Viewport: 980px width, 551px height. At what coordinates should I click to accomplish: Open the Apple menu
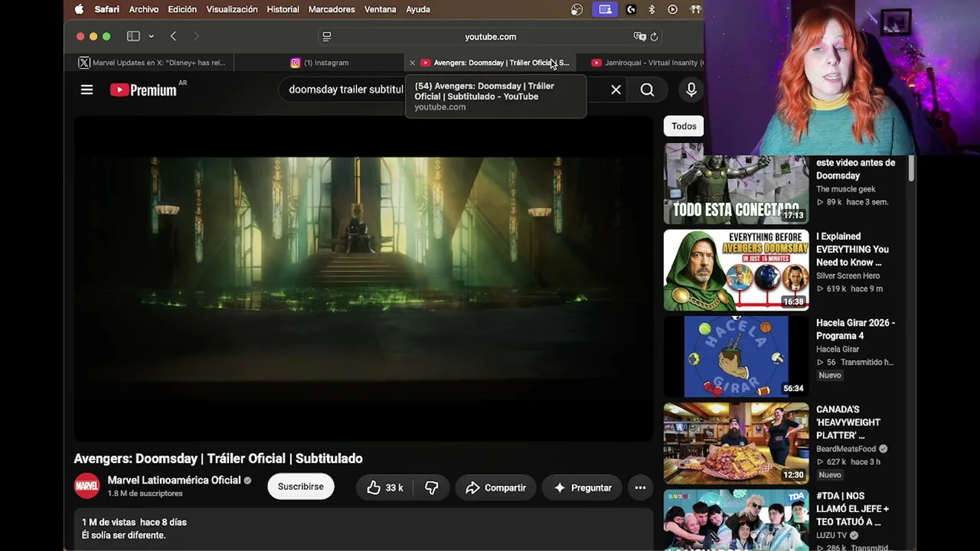tap(79, 9)
